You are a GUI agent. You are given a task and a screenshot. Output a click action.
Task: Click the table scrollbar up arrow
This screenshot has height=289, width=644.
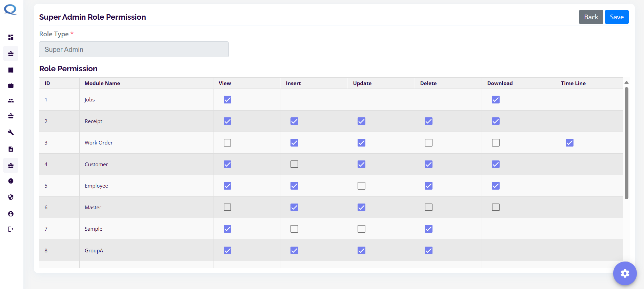point(626,82)
